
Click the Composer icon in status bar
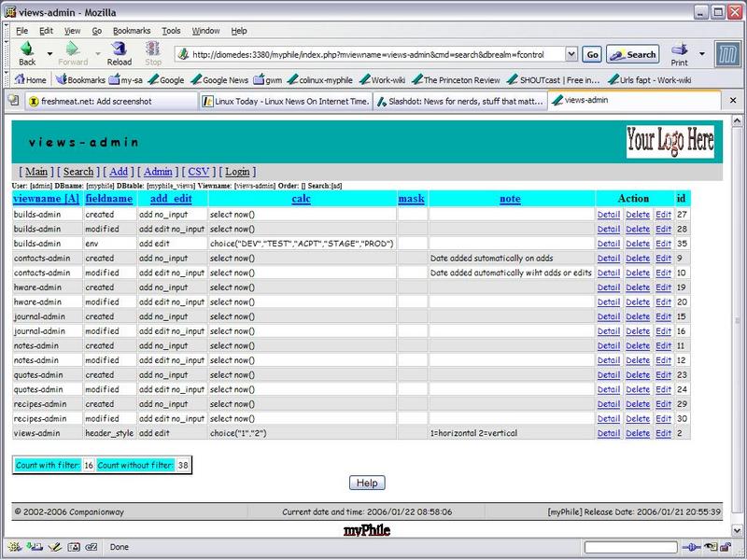[55, 547]
